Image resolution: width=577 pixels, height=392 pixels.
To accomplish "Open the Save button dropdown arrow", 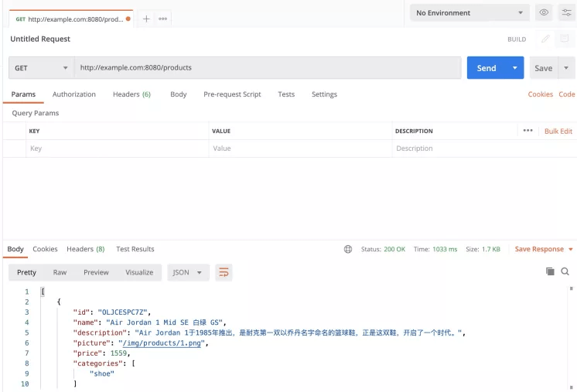I will tap(567, 68).
